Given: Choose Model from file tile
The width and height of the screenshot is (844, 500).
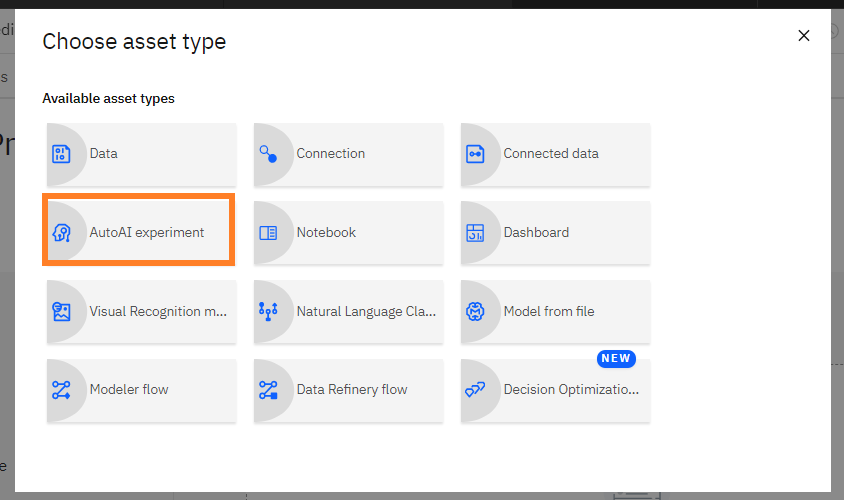Looking at the screenshot, I should pos(555,312).
